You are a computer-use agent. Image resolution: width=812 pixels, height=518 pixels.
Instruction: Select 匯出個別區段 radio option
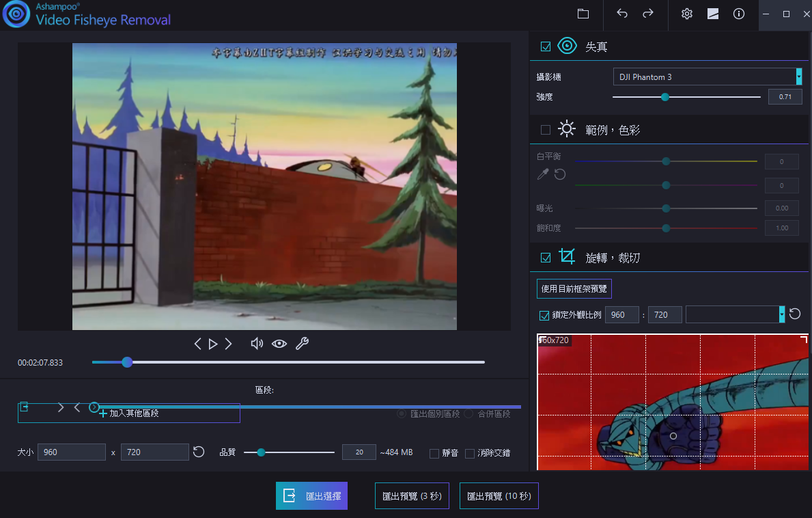tap(402, 414)
